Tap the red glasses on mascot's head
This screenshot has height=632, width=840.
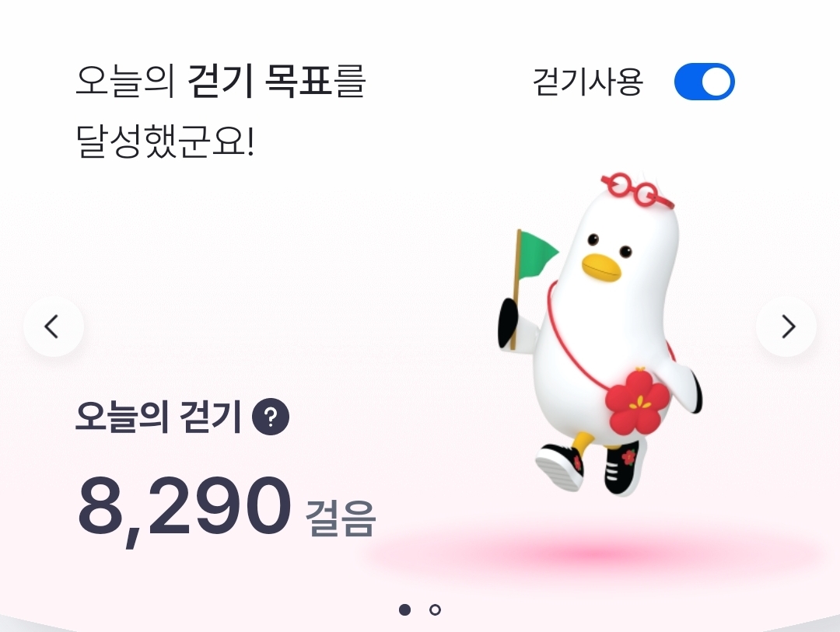[636, 190]
